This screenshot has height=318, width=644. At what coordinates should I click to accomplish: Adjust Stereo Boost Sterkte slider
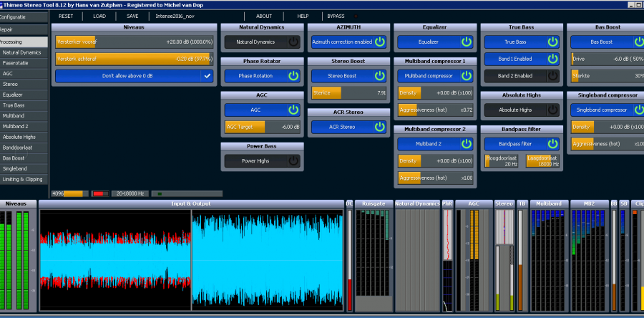tap(348, 93)
